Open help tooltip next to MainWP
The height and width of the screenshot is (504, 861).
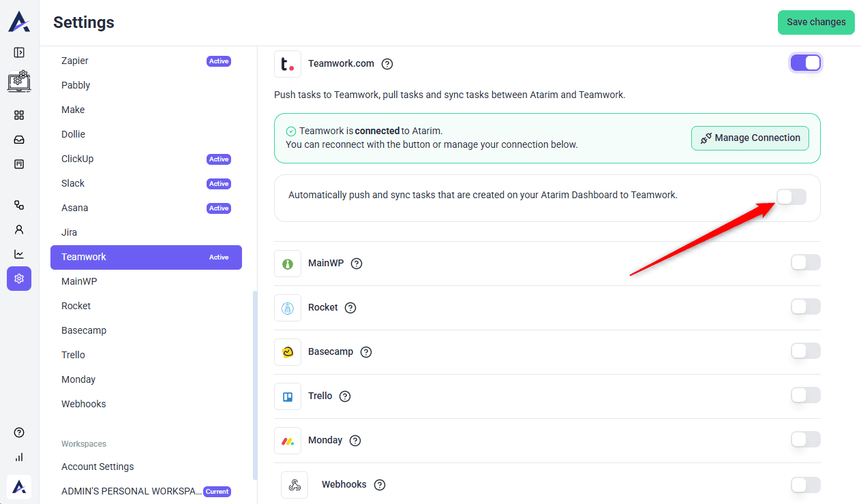coord(357,264)
